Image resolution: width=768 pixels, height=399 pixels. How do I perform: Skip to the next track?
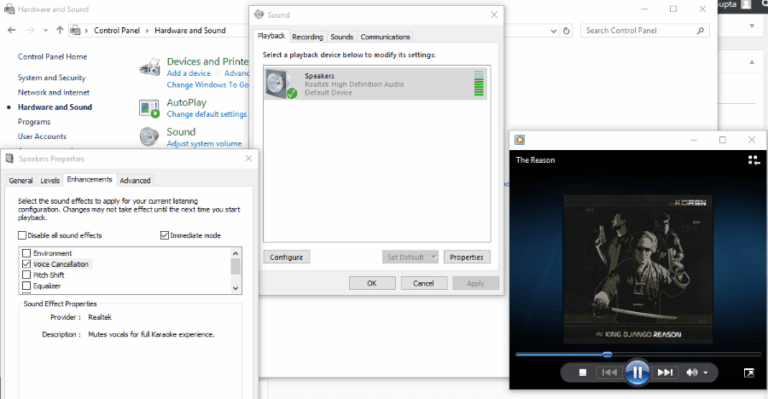665,373
